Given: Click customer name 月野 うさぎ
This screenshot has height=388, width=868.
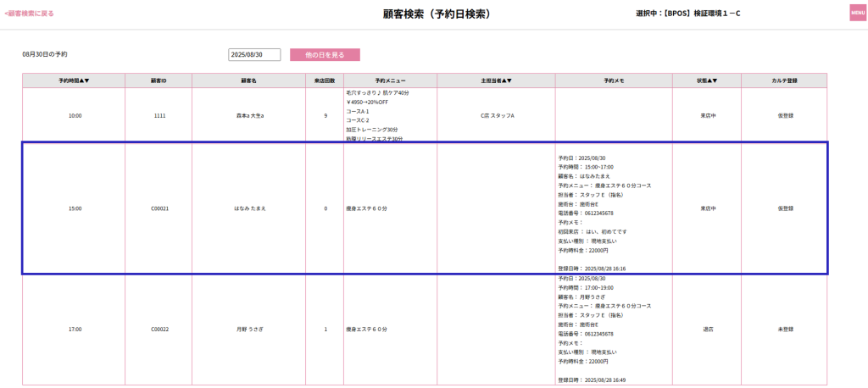Looking at the screenshot, I should pyautogui.click(x=250, y=329).
